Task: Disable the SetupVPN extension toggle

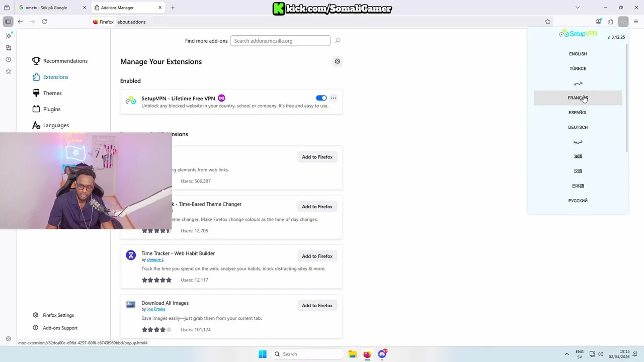Action: click(x=321, y=98)
